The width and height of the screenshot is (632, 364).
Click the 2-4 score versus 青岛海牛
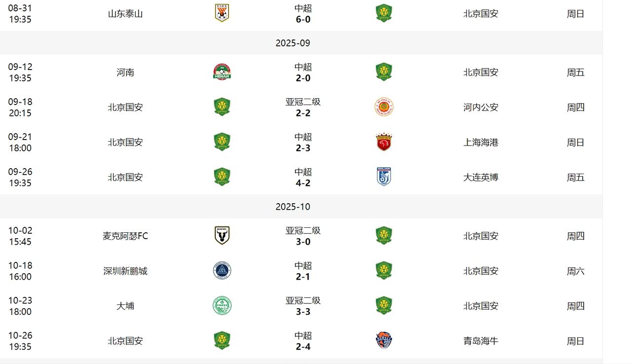coord(303,346)
